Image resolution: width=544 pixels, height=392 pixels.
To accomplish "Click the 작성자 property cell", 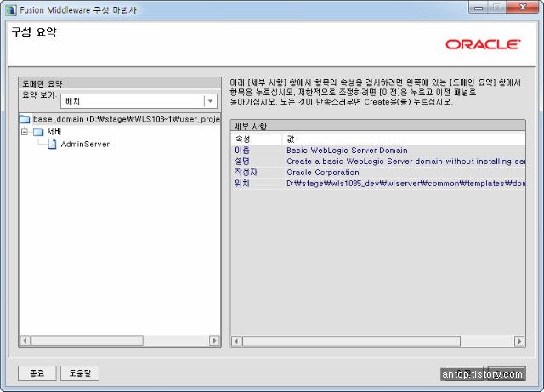I will pyautogui.click(x=257, y=173).
